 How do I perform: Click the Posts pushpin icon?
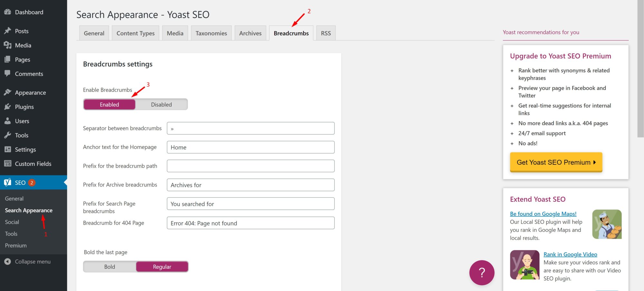(x=8, y=31)
